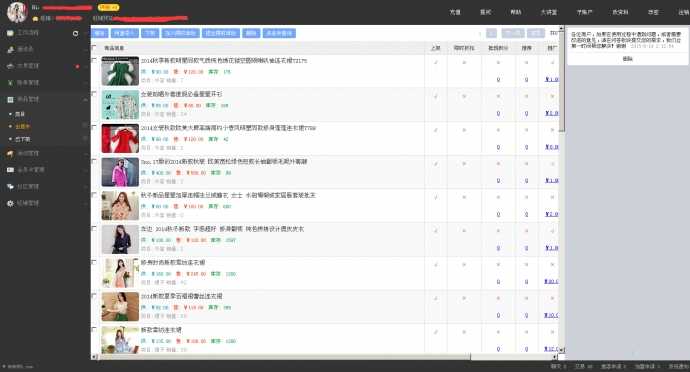Expand the yen icon sidebar section chevron
The width and height of the screenshot is (690, 372).
coord(85,83)
